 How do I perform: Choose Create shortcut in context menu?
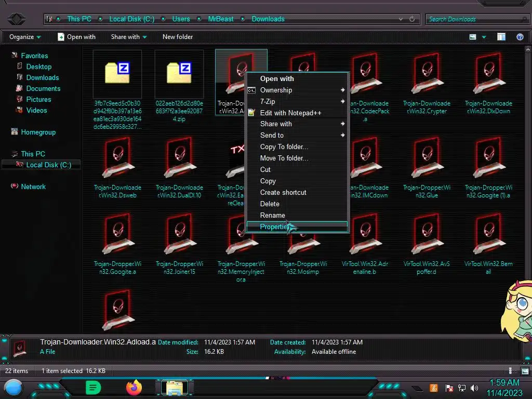pyautogui.click(x=297, y=192)
